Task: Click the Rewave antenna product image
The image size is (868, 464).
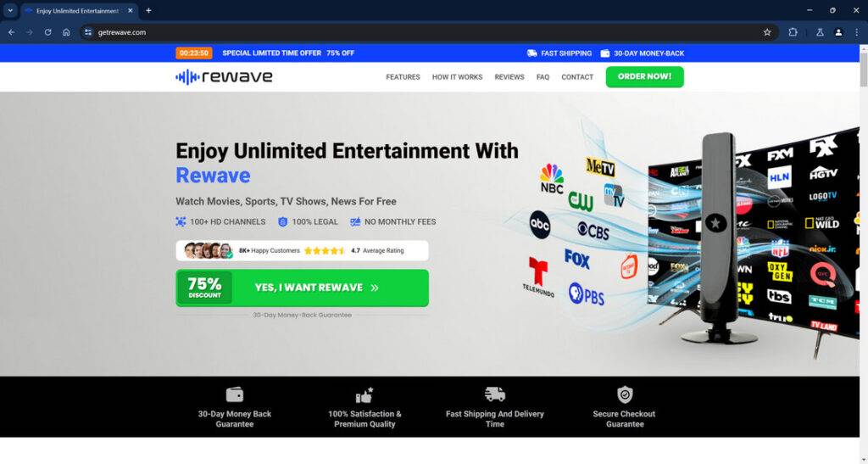Action: pos(718,238)
